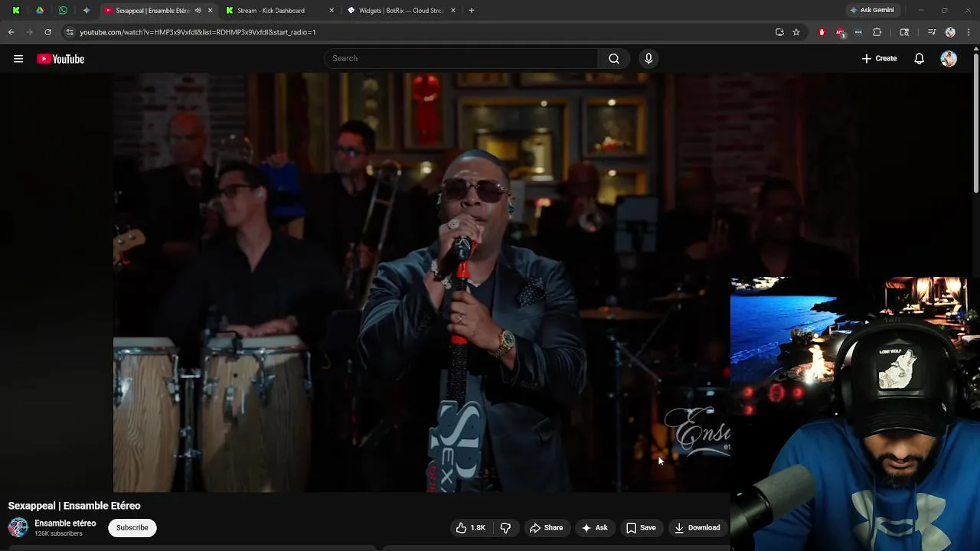Go forward in browser history

(30, 32)
